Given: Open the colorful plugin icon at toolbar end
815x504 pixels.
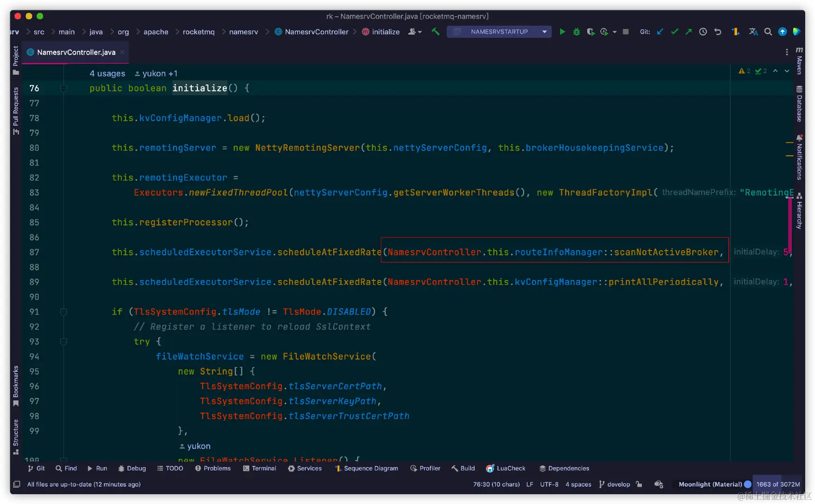Looking at the screenshot, I should 797,32.
